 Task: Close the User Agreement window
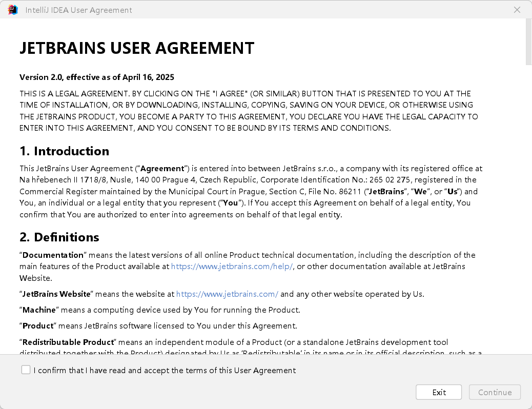tap(517, 9)
